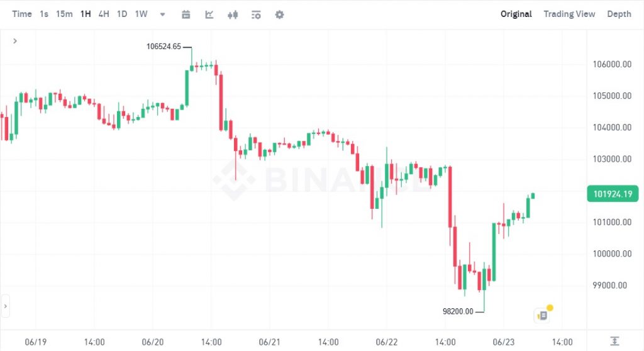Image resolution: width=644 pixels, height=351 pixels.
Task: Select the 15m time interval
Action: 64,14
